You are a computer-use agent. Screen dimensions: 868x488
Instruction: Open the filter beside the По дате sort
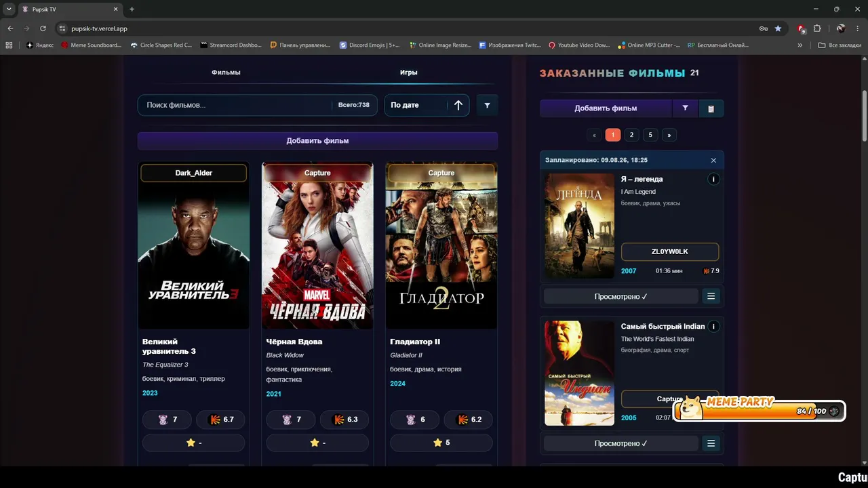(487, 105)
